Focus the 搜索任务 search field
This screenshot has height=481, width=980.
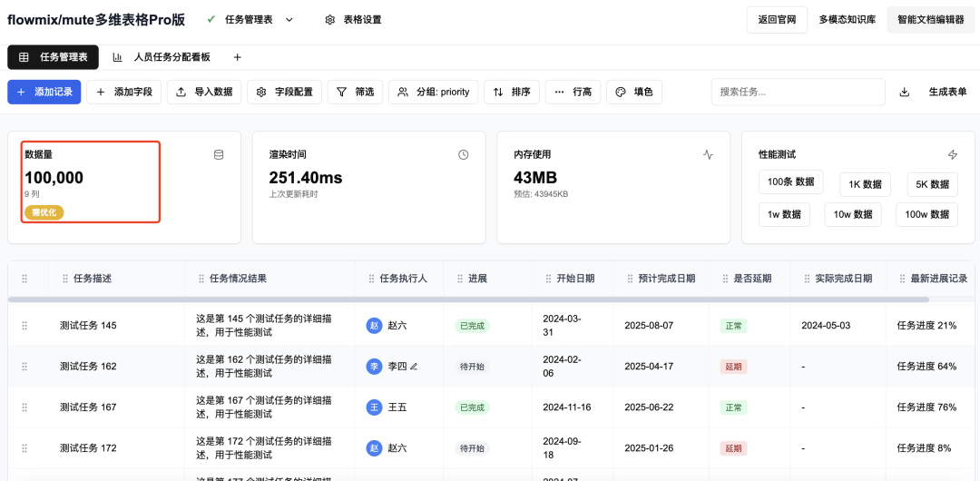click(799, 92)
